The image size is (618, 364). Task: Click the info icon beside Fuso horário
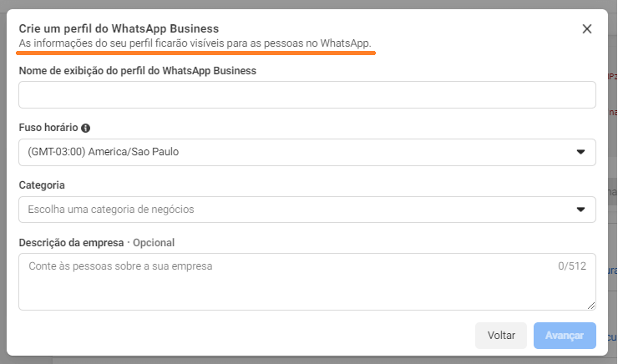click(x=86, y=129)
